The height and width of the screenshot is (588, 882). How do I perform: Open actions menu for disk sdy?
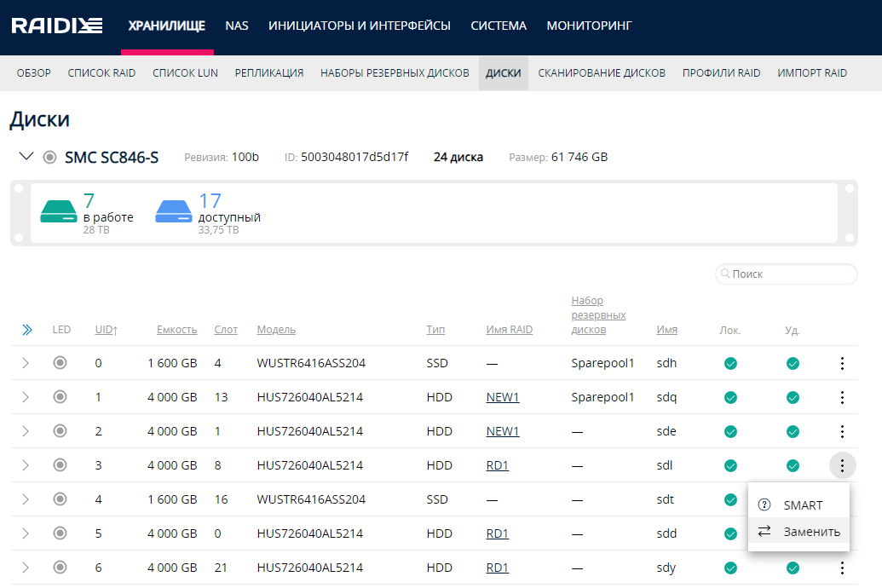click(x=842, y=568)
